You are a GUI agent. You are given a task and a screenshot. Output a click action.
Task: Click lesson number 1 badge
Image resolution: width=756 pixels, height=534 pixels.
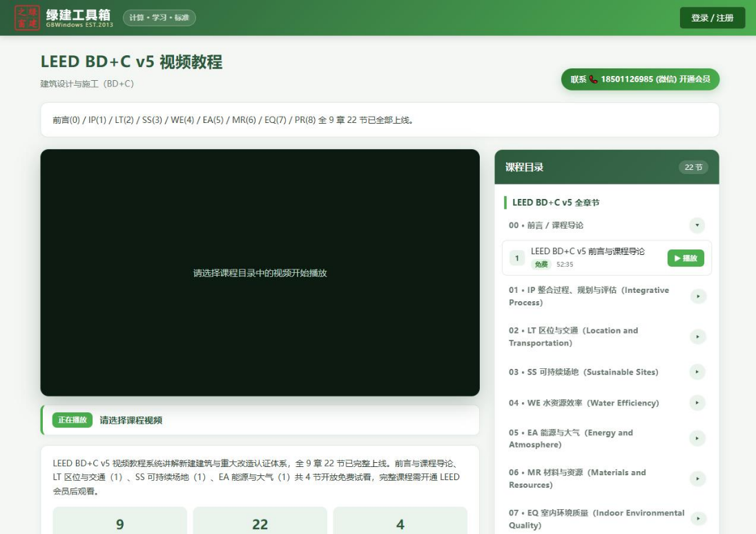coord(517,258)
